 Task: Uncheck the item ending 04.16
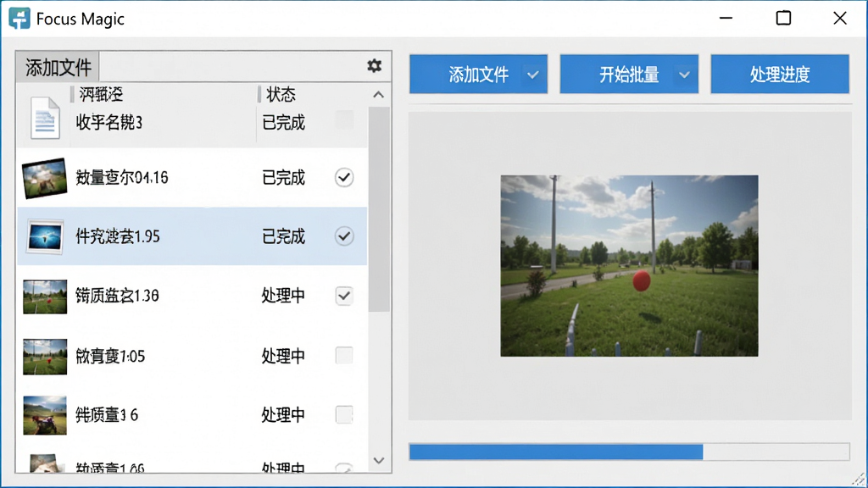[x=344, y=178]
